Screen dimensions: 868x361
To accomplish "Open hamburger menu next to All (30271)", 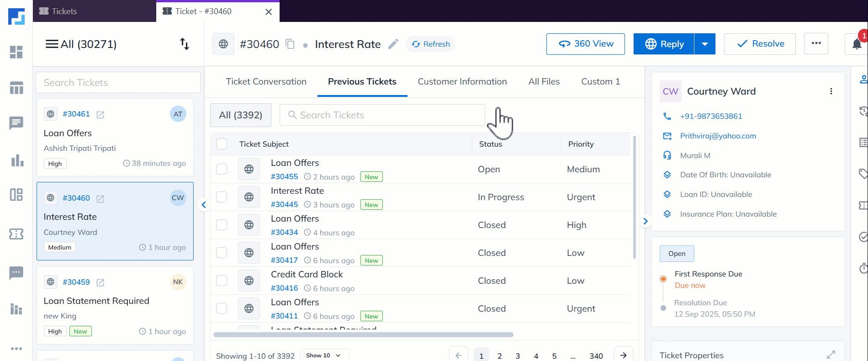I will tap(52, 44).
